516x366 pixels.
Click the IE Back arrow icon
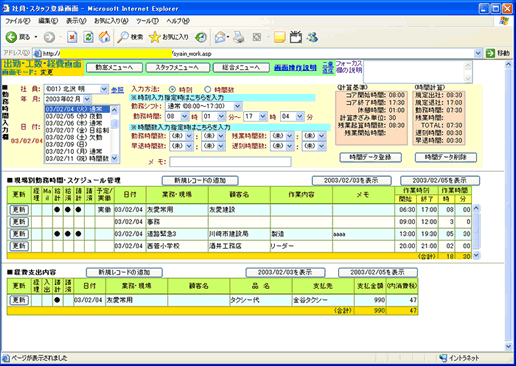pos(11,37)
